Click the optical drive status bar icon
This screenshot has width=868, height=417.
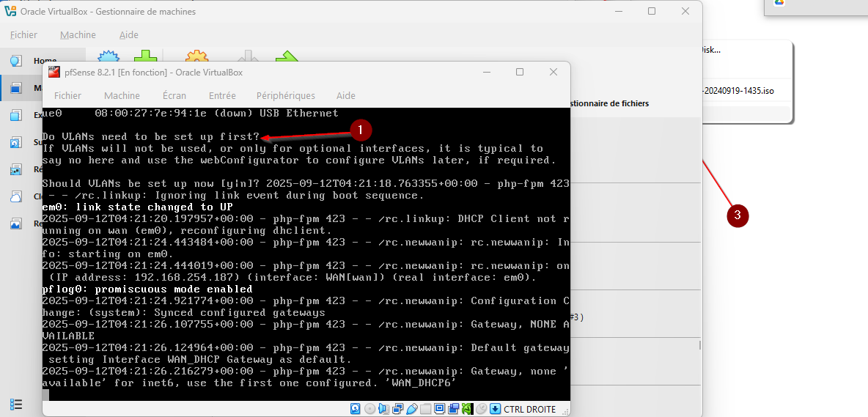tap(369, 409)
